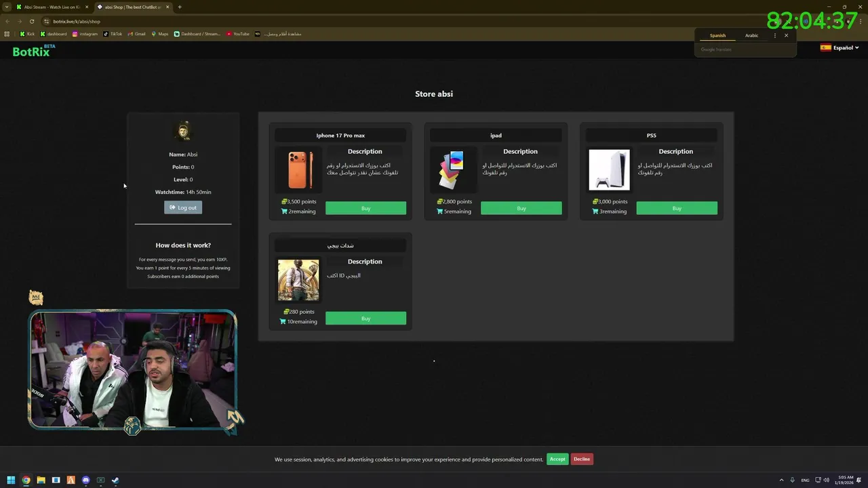
Task: Click the 2,800 points price label
Action: coord(454,201)
